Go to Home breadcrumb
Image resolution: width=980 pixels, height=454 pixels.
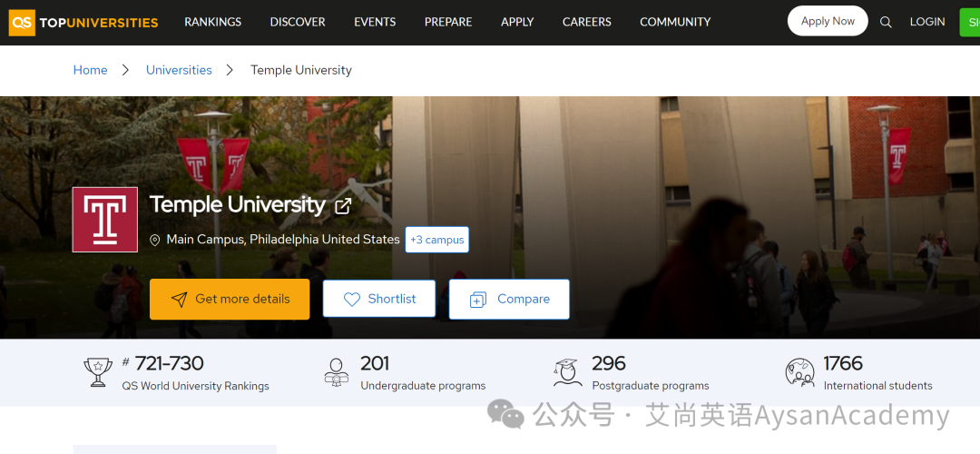pyautogui.click(x=90, y=70)
